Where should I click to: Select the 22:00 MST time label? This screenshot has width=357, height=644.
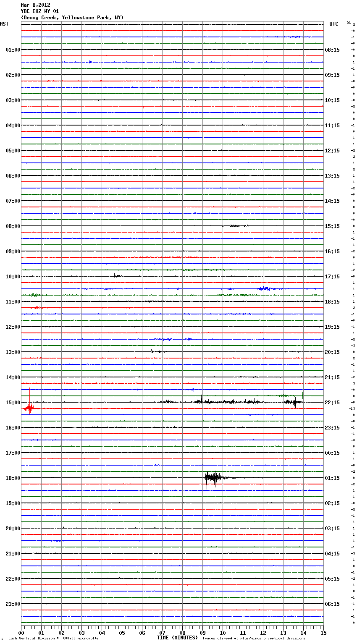click(x=13, y=579)
